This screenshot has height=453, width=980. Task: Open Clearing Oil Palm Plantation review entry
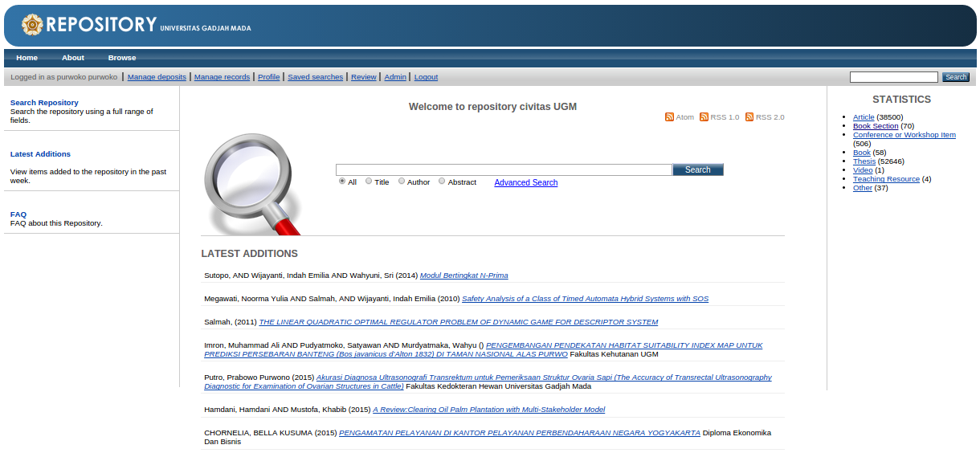(x=489, y=410)
